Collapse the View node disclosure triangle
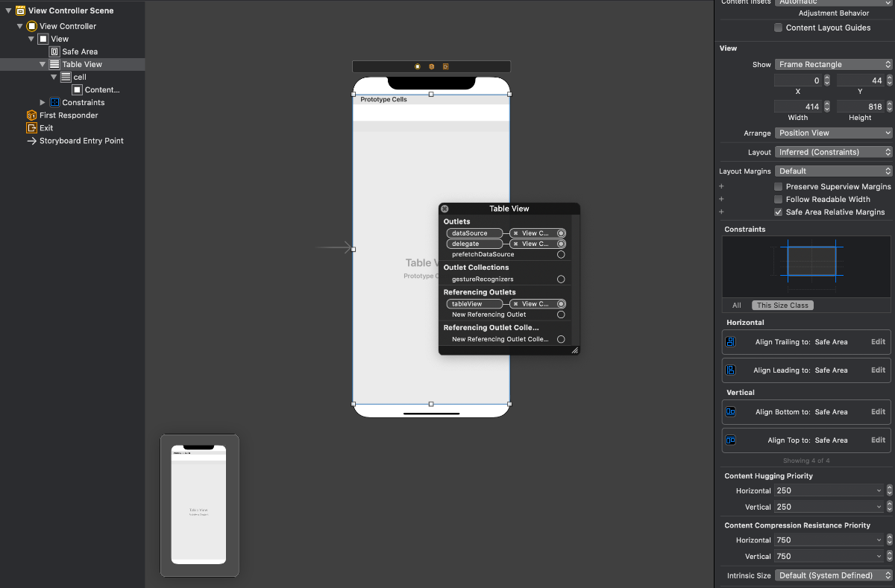Viewport: 895px width, 588px height. point(31,39)
